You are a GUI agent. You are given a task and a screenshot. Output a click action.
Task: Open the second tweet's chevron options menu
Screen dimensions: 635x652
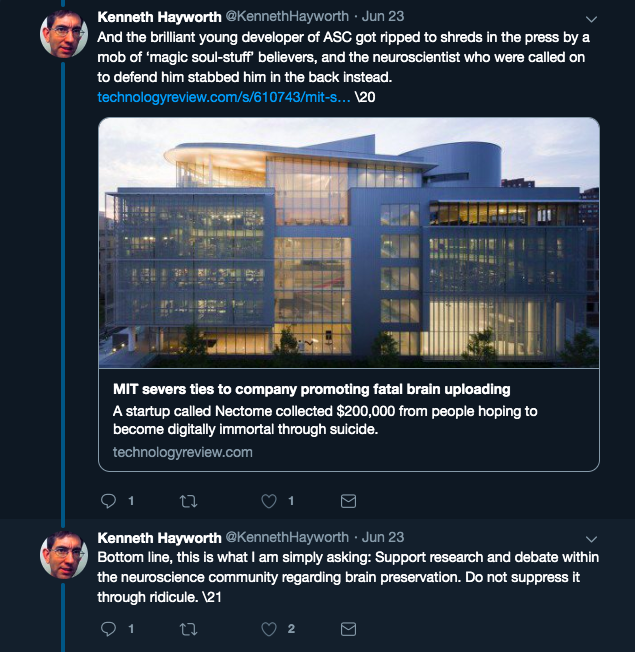point(591,539)
